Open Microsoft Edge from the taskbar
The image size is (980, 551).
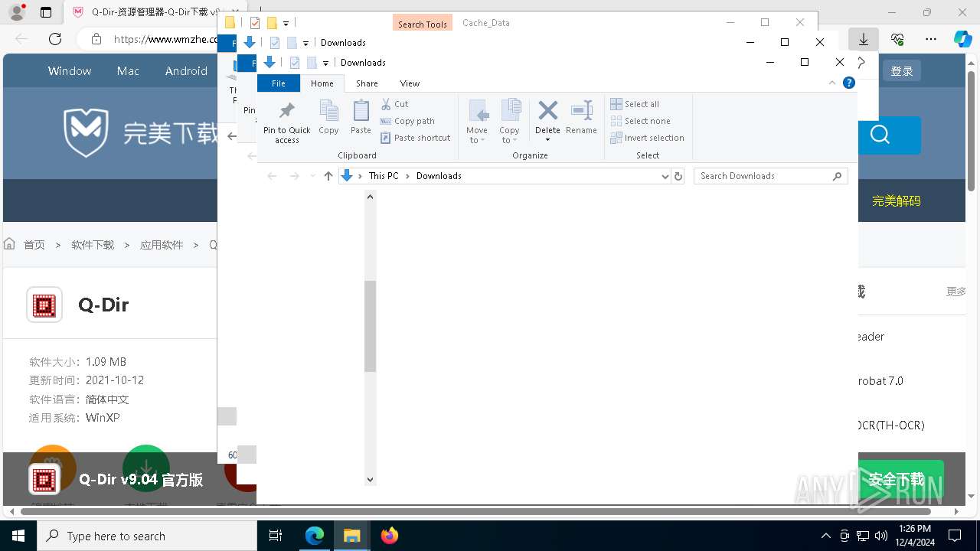coord(315,536)
